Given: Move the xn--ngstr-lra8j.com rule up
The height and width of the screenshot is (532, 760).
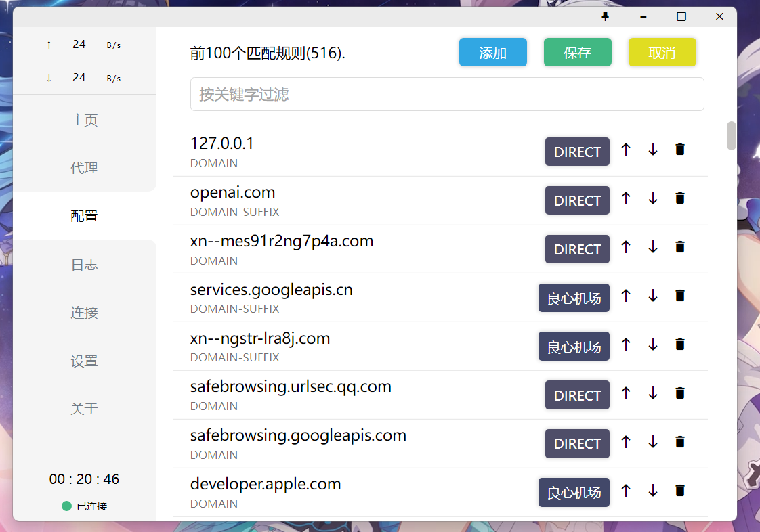Looking at the screenshot, I should pyautogui.click(x=626, y=345).
